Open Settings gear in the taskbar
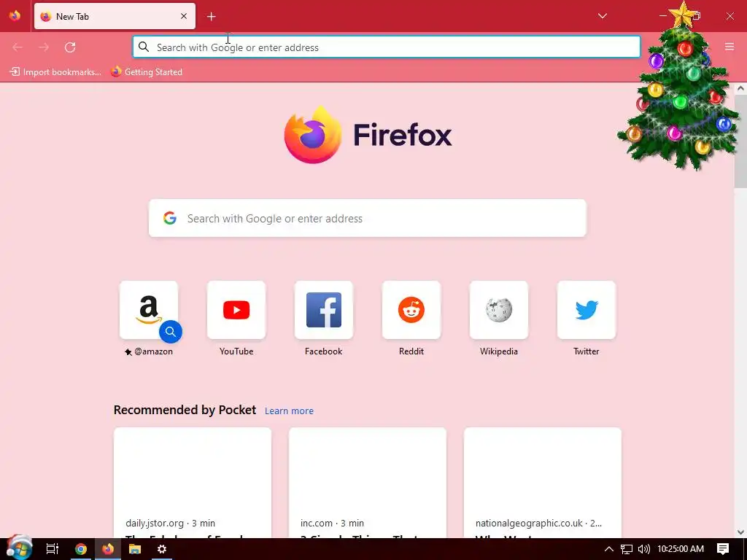The width and height of the screenshot is (747, 560). (162, 549)
